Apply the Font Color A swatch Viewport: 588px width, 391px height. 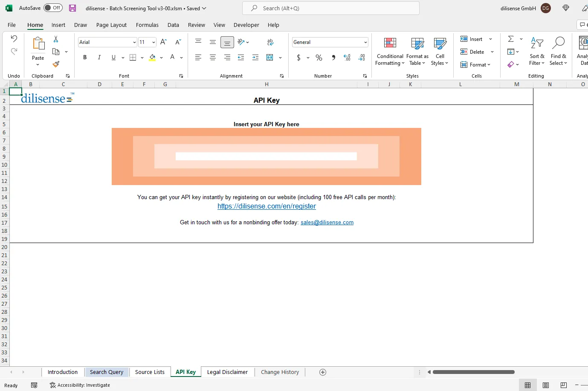(x=172, y=57)
